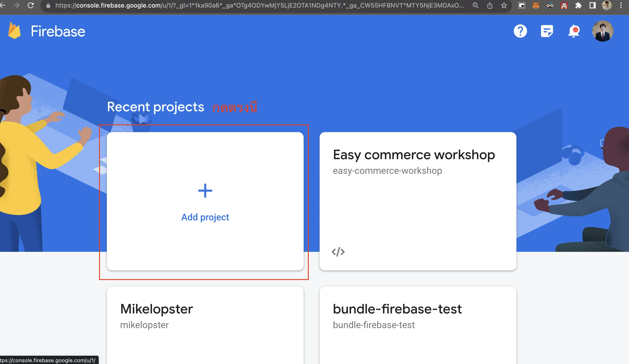Click the zoom magnifier icon in the address bar

click(475, 6)
